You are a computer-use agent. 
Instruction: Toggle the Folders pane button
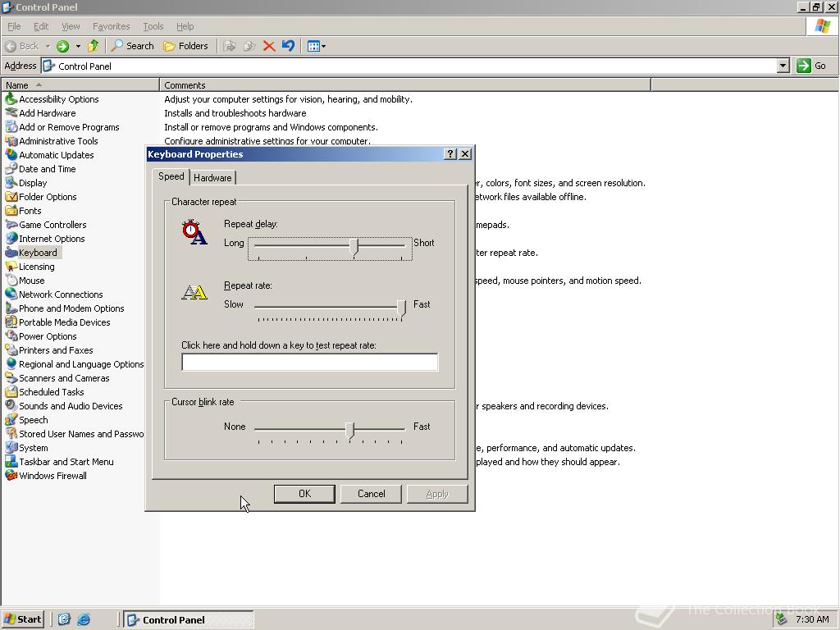click(x=185, y=46)
